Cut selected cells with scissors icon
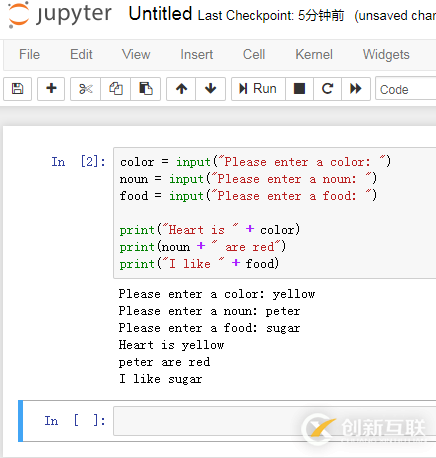 click(x=85, y=89)
